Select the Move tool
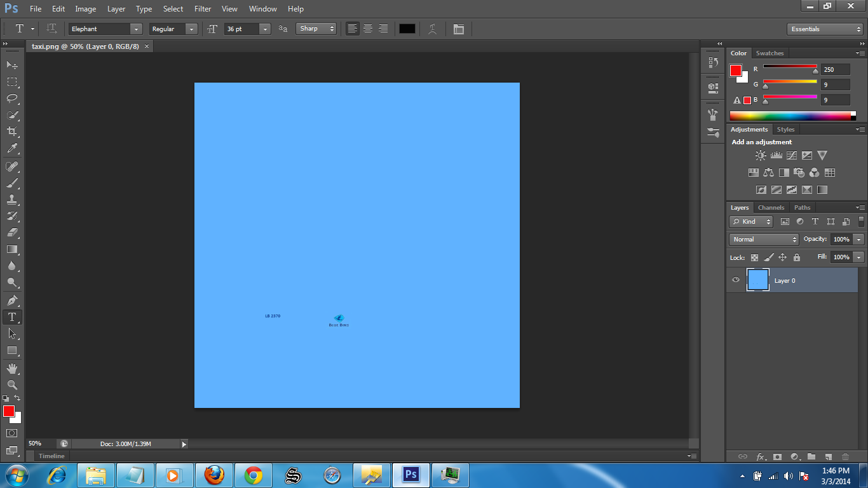This screenshot has width=868, height=488. [x=12, y=65]
